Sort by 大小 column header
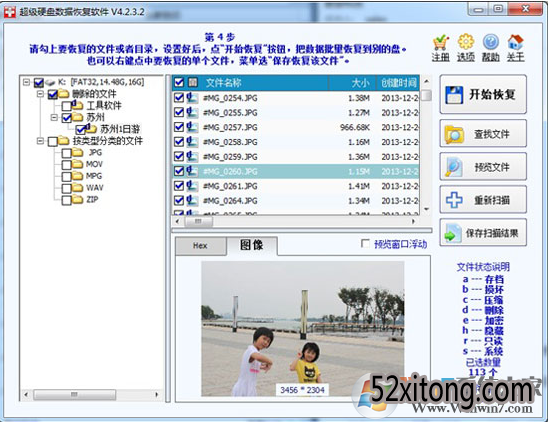Image resolution: width=549 pixels, height=422 pixels. [x=352, y=83]
